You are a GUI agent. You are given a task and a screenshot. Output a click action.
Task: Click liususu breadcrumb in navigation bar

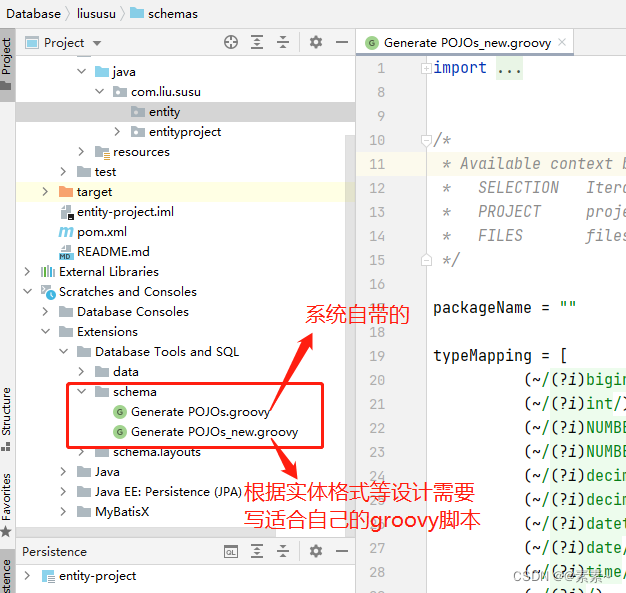tap(96, 14)
